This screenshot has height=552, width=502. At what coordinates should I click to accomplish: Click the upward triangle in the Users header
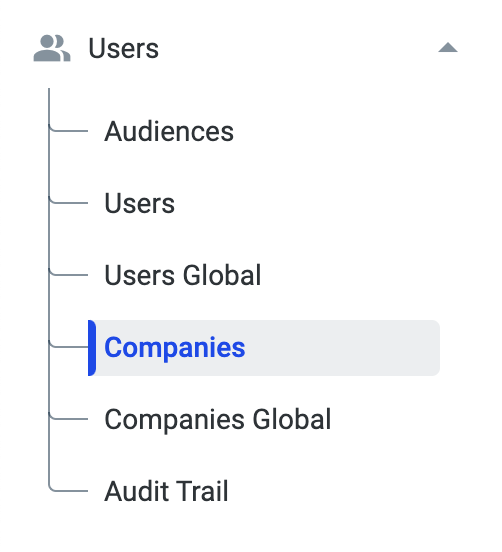(x=448, y=48)
